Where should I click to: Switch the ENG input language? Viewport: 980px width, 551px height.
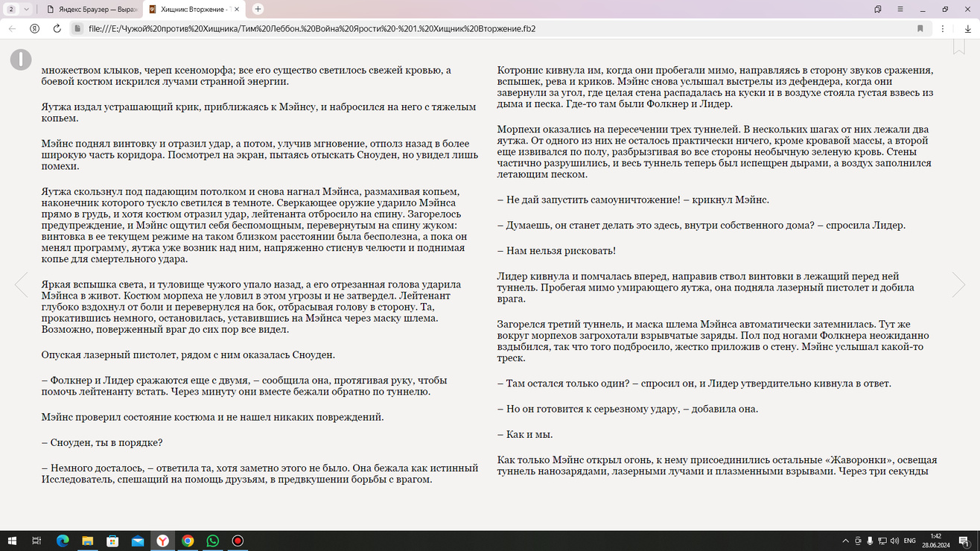909,541
